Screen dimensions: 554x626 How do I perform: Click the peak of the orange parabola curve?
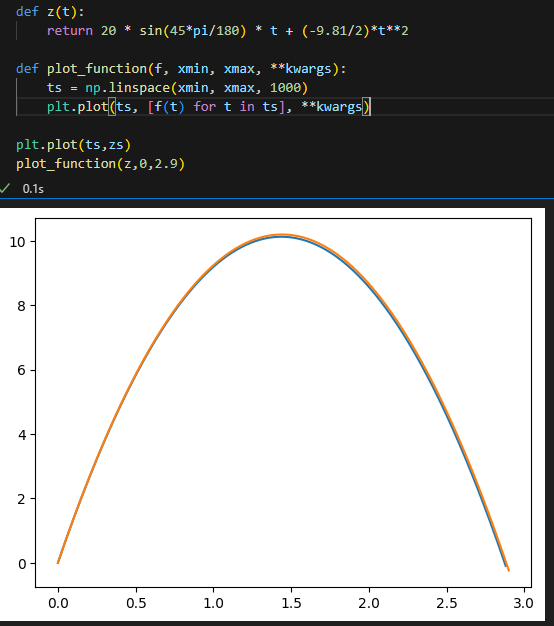(283, 235)
